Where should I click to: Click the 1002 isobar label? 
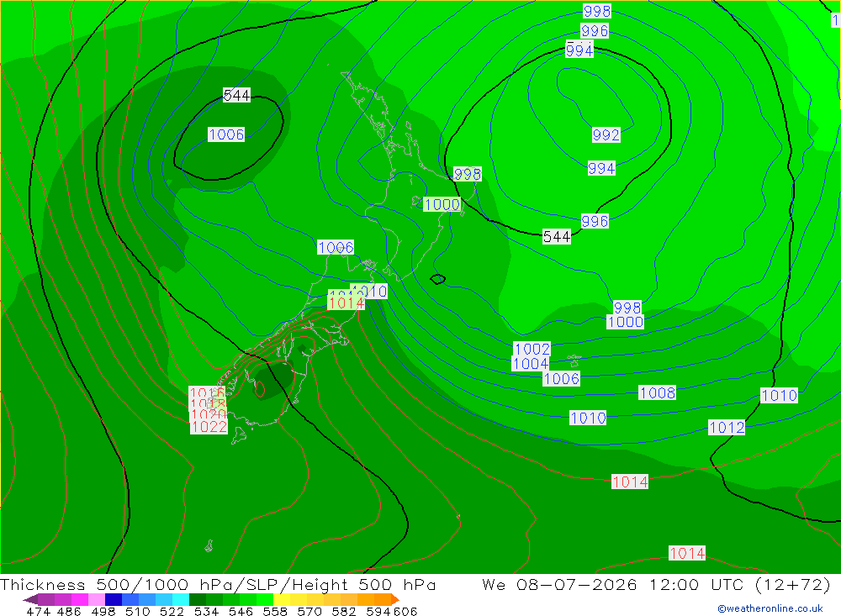click(x=532, y=349)
